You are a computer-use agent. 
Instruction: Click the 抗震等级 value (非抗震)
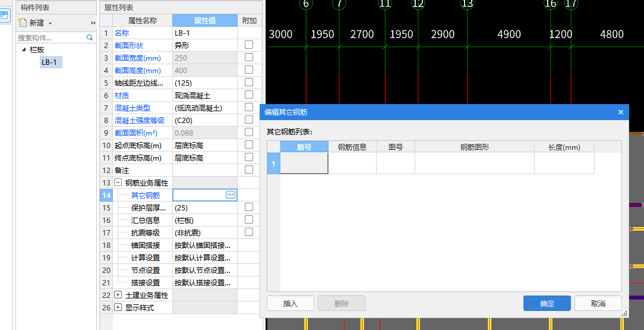tap(205, 232)
